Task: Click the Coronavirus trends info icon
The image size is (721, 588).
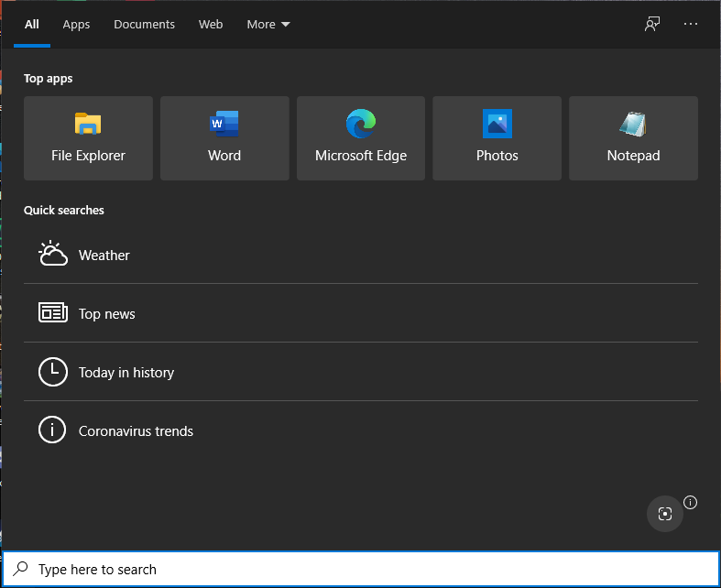Action: (x=52, y=430)
